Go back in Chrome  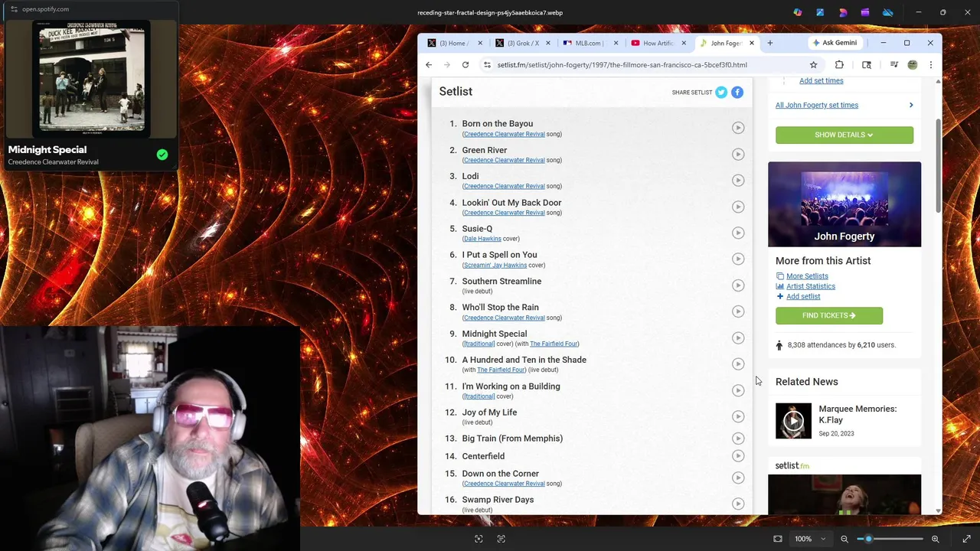(429, 65)
